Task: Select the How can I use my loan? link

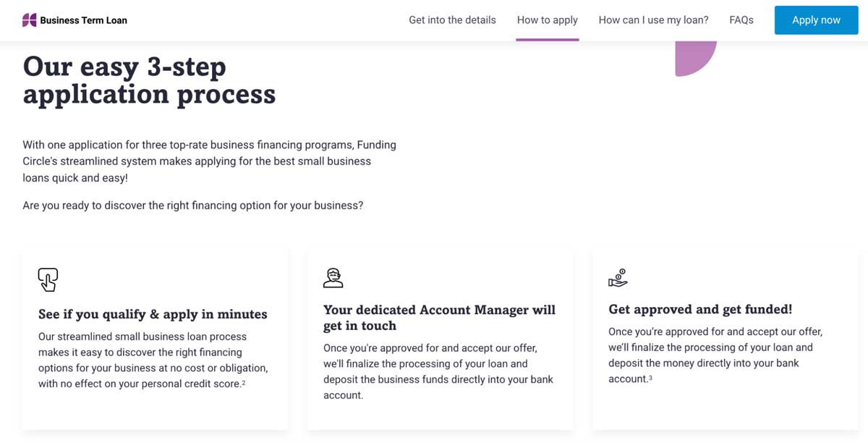Action: click(x=653, y=20)
